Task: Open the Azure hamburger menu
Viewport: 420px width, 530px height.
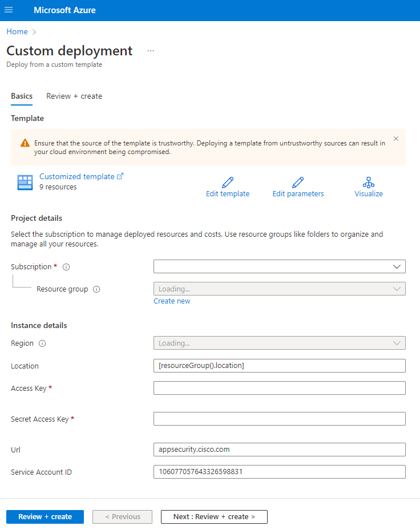Action: click(x=9, y=10)
